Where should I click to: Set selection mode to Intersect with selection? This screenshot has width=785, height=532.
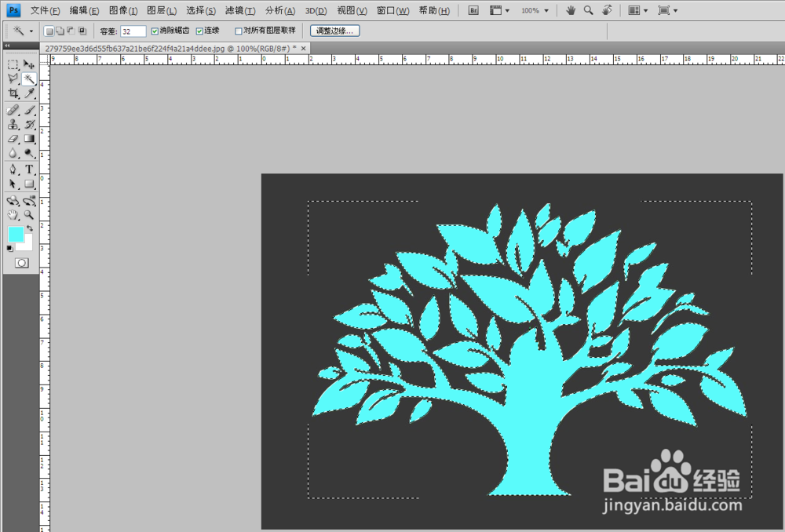(82, 31)
